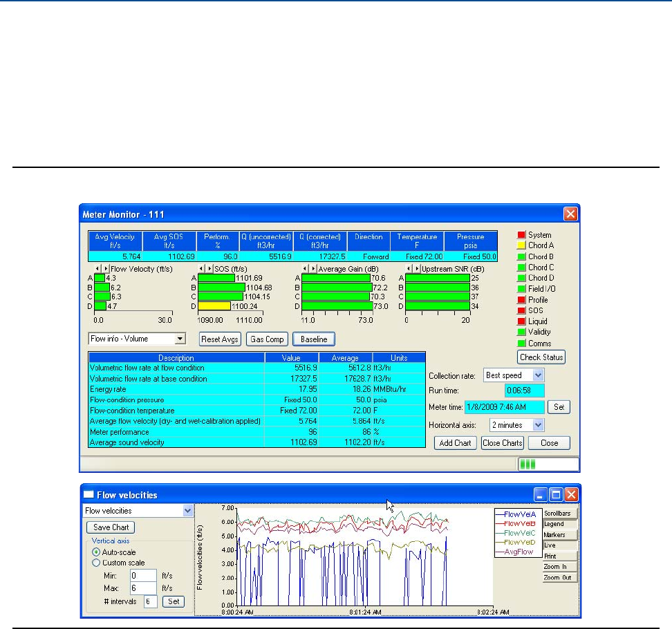Click the red Liquid status indicator
The width and height of the screenshot is (672, 629).
[x=522, y=321]
